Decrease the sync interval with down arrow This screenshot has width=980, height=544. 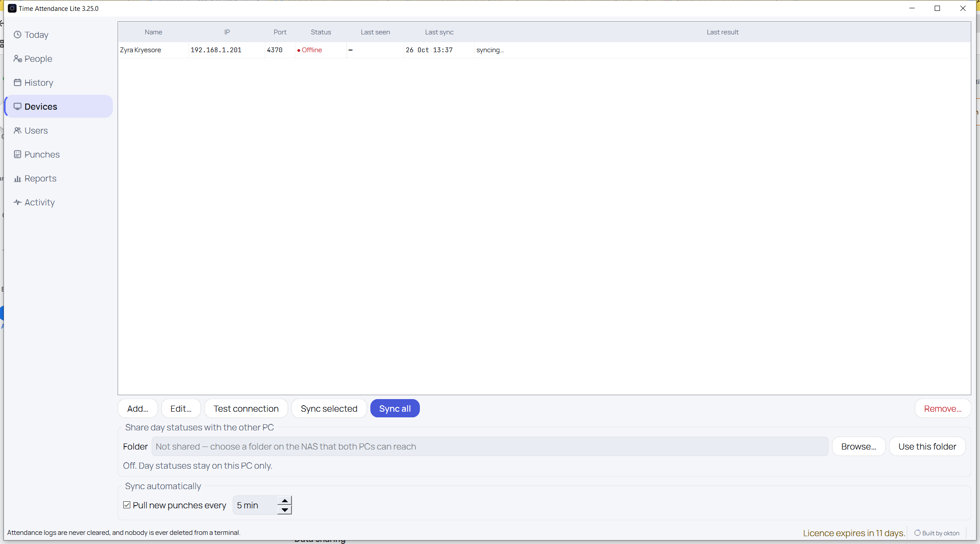click(284, 510)
